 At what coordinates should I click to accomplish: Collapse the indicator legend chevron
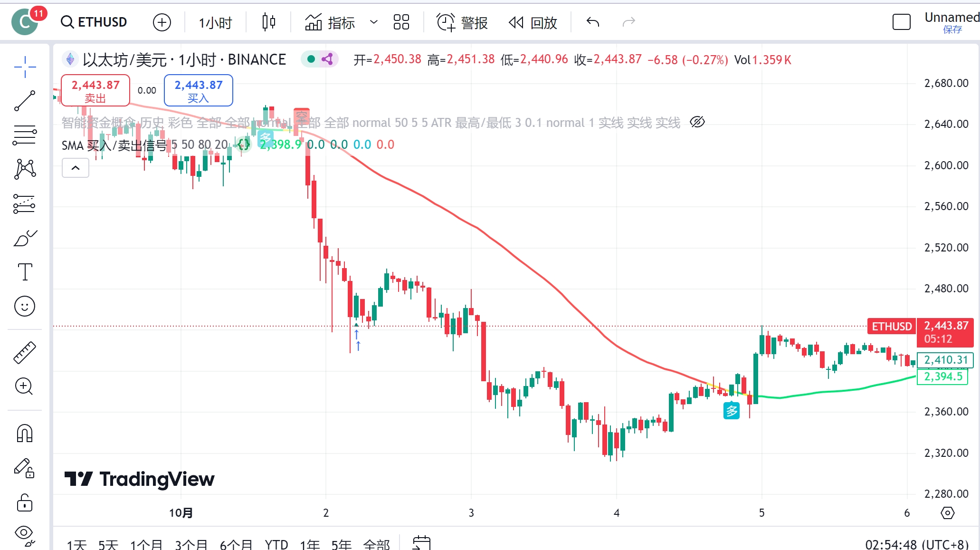point(76,168)
